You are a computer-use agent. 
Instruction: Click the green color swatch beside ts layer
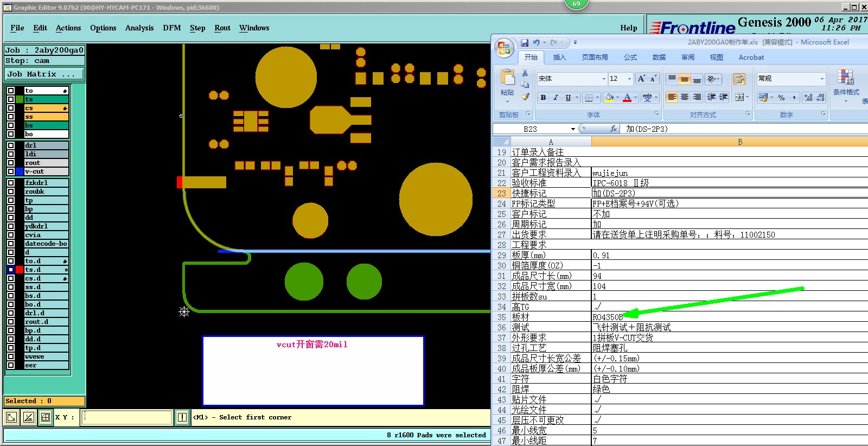[20, 99]
